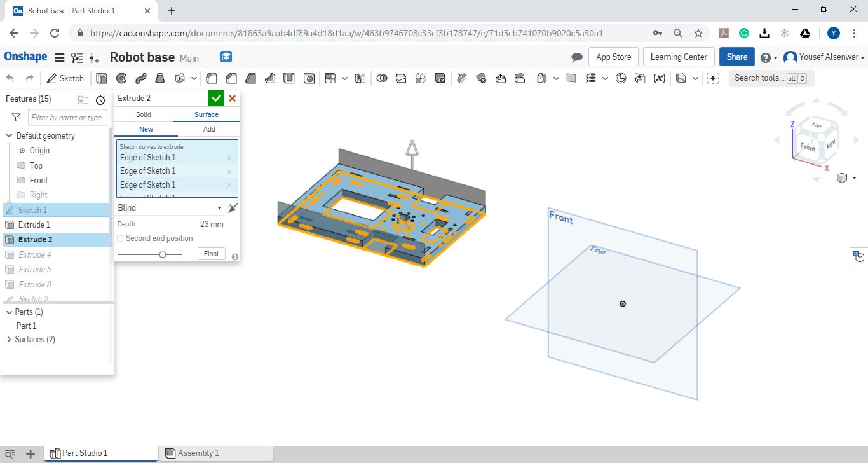Screen dimensions: 868x463
Task: Cancel the Extrude 2 dialog
Action: (233, 98)
